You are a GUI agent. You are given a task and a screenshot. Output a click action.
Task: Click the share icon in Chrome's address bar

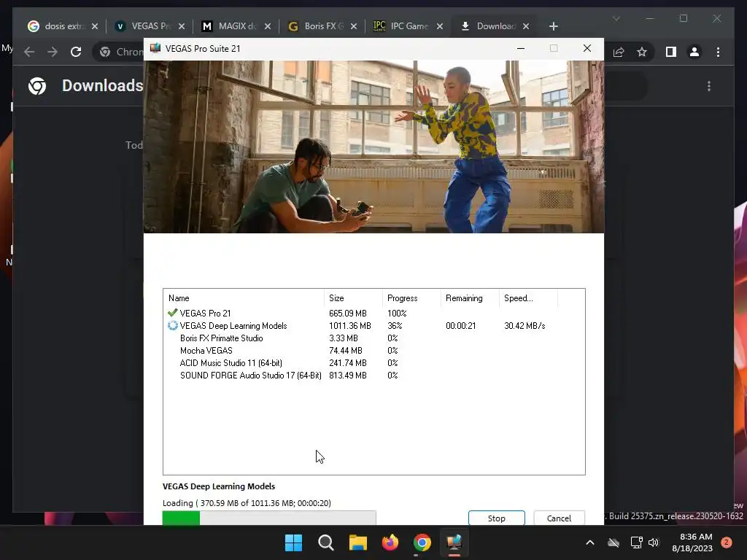(x=619, y=52)
